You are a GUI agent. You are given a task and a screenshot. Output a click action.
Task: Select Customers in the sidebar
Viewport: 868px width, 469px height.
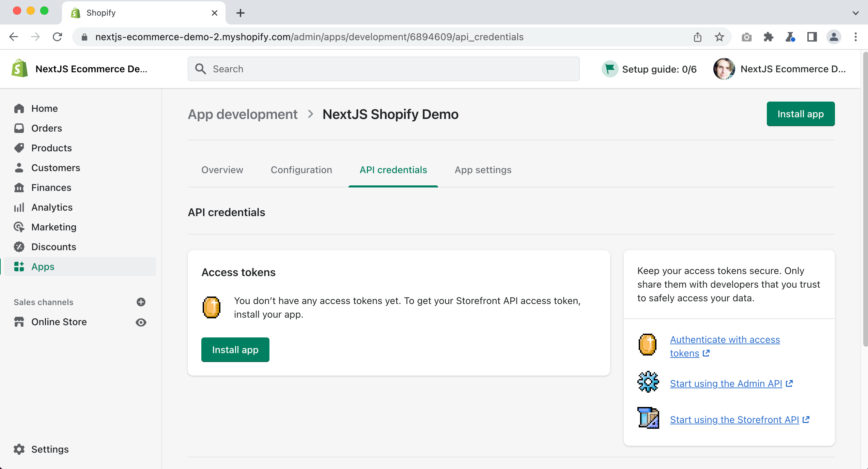point(56,168)
